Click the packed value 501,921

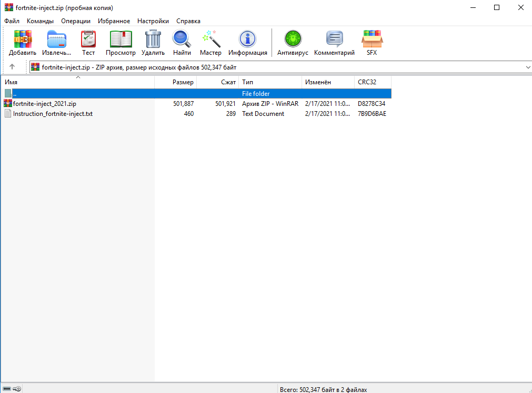225,104
